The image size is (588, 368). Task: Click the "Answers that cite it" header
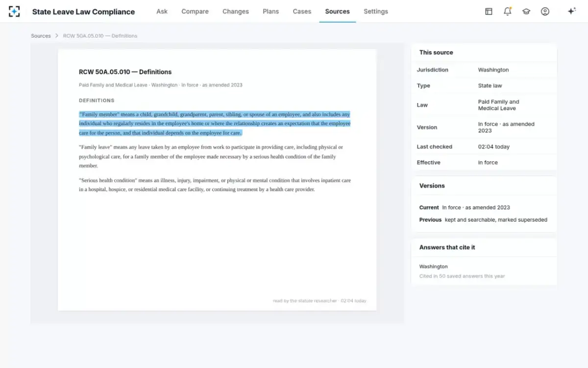(447, 247)
